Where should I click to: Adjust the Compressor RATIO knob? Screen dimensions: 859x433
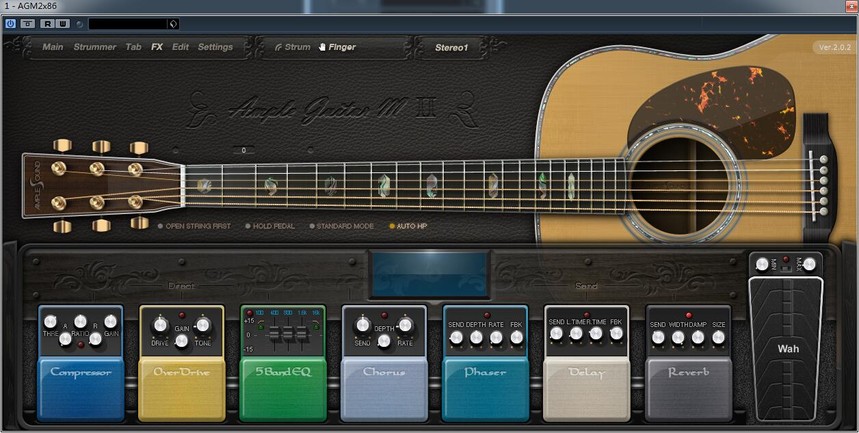click(81, 321)
